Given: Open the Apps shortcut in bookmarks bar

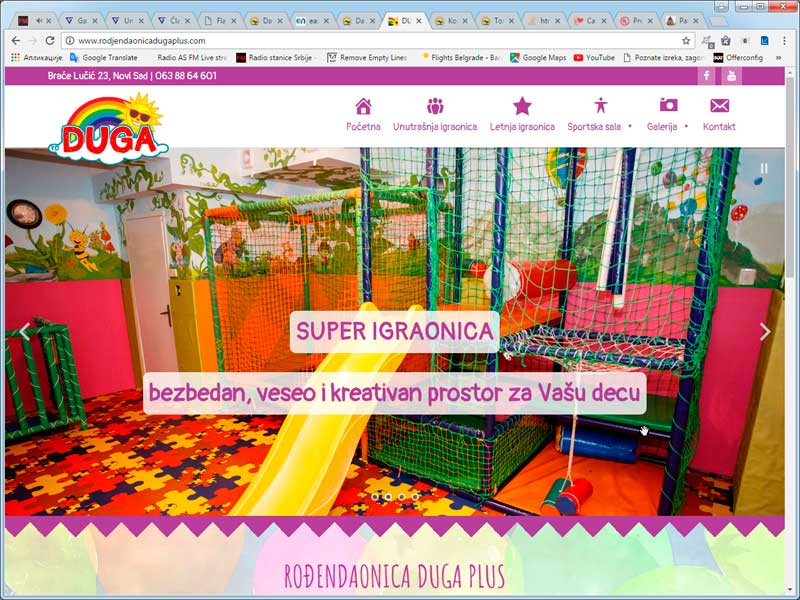Looking at the screenshot, I should [37, 58].
